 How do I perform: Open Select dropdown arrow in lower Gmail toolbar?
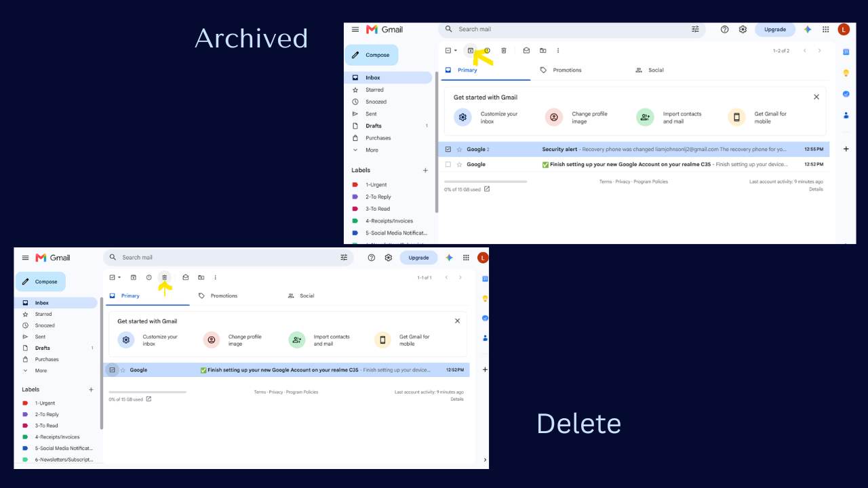[119, 277]
